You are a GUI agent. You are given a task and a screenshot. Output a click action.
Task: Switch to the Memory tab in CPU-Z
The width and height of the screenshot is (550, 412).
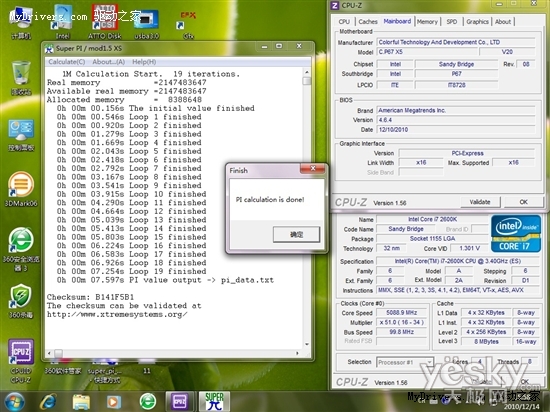click(x=427, y=22)
